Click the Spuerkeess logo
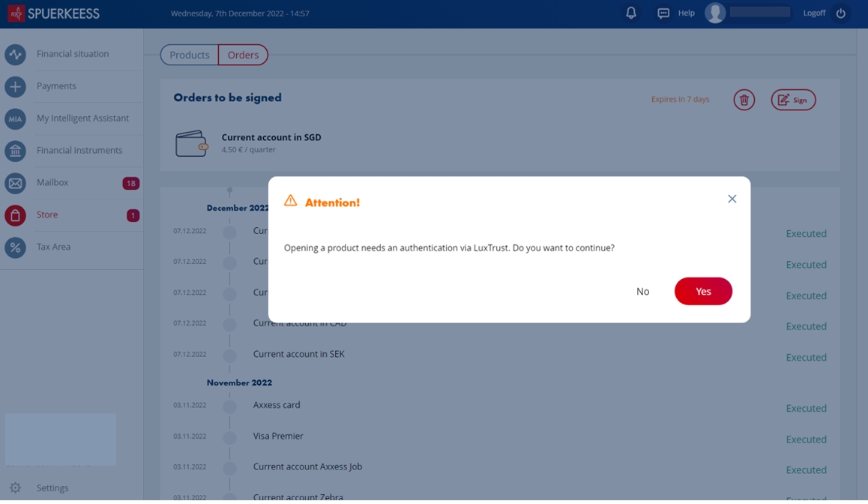 tap(54, 13)
